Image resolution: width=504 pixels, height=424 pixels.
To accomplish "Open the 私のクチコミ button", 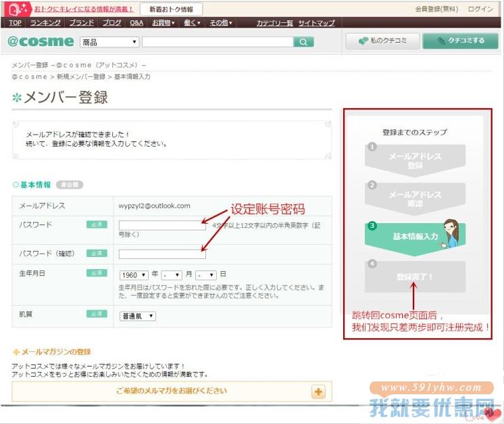I will coord(382,41).
